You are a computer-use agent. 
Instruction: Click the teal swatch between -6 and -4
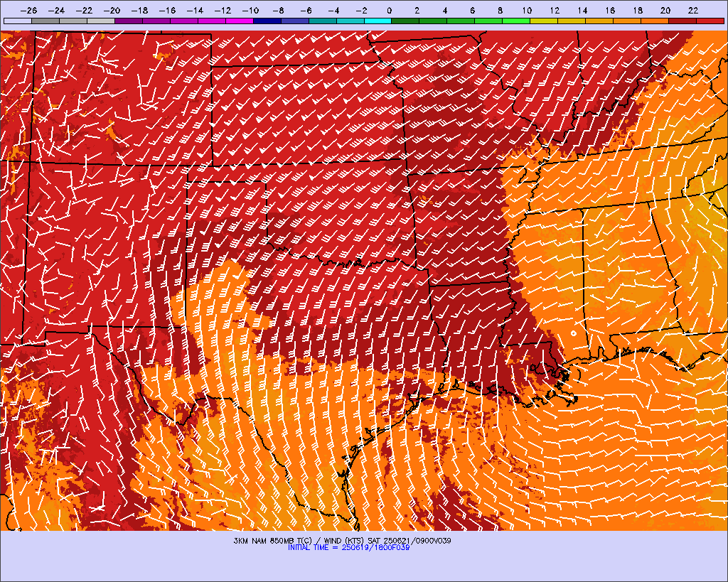point(323,21)
